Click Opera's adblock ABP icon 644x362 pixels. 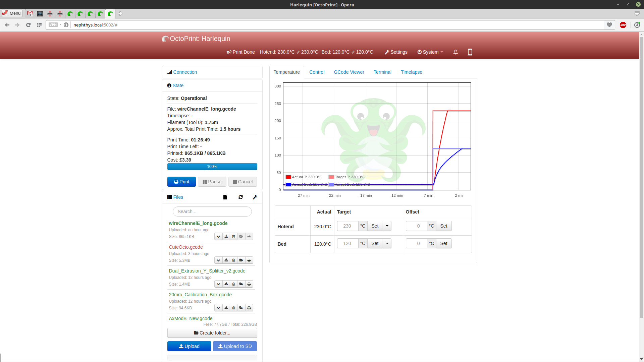[623, 25]
